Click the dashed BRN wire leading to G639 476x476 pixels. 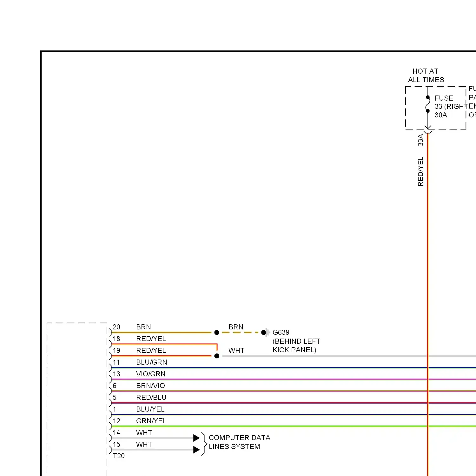(x=240, y=333)
